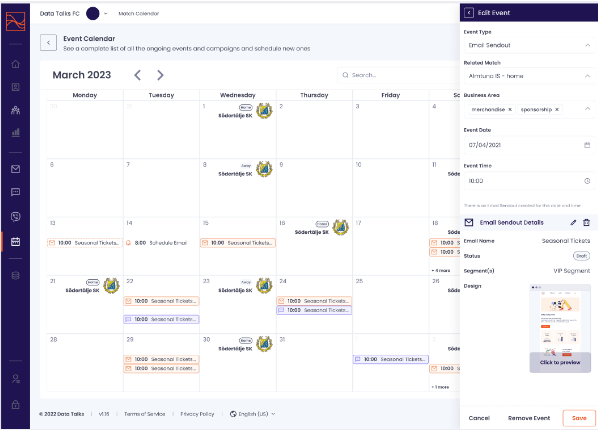Click Remove Event button
The image size is (598, 430).
point(529,418)
